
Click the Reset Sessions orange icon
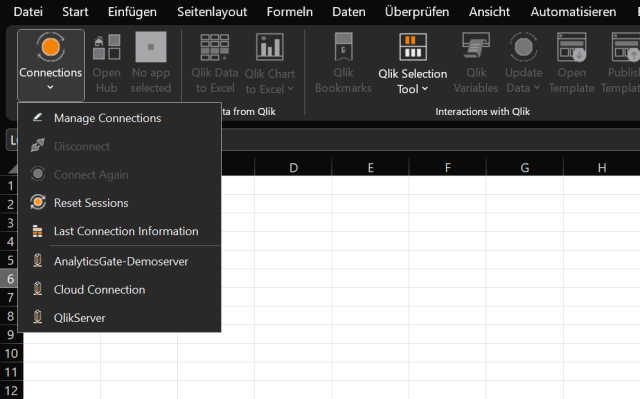(x=38, y=202)
